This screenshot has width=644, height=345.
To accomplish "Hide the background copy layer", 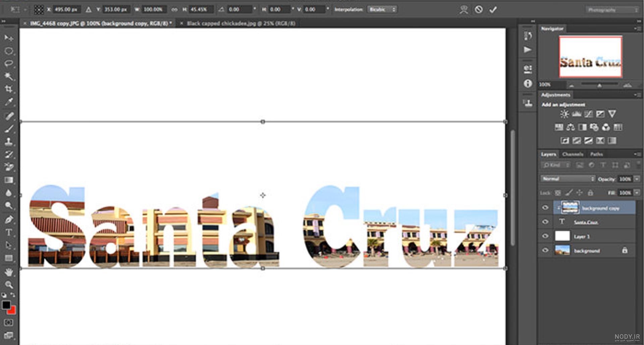I will click(545, 208).
